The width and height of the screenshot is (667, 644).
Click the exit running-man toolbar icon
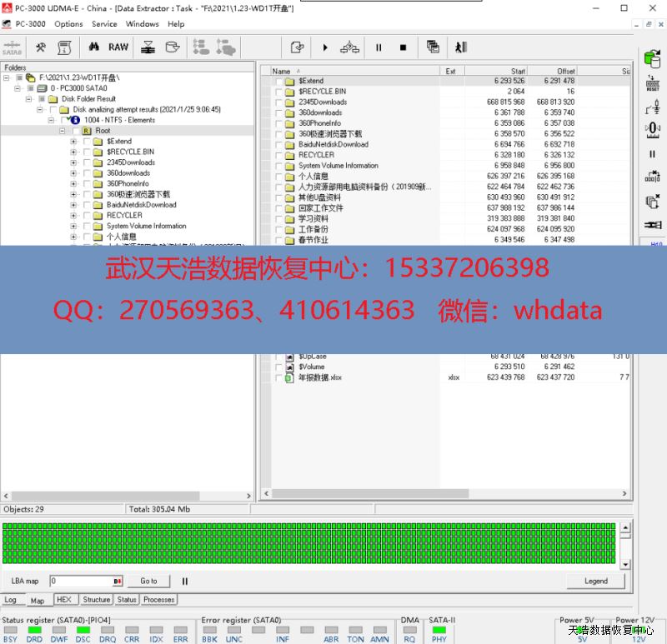click(x=461, y=47)
